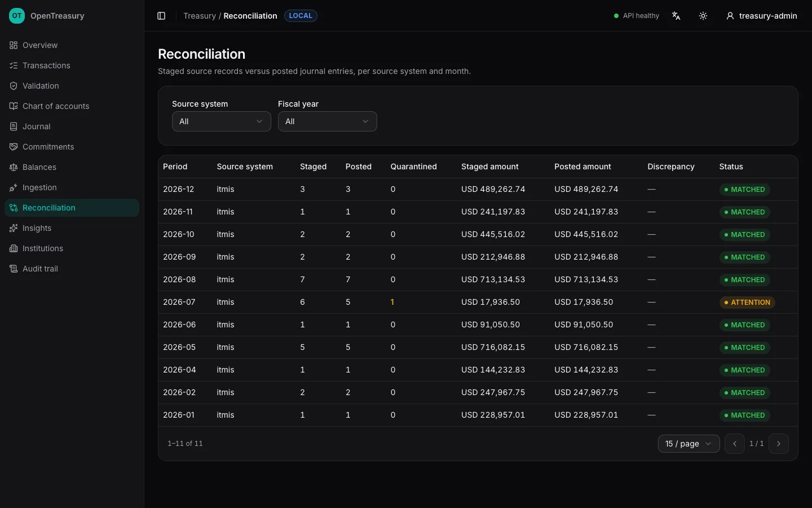Viewport: 812px width, 508px height.
Task: Go to the Transactions page
Action: (x=72, y=65)
